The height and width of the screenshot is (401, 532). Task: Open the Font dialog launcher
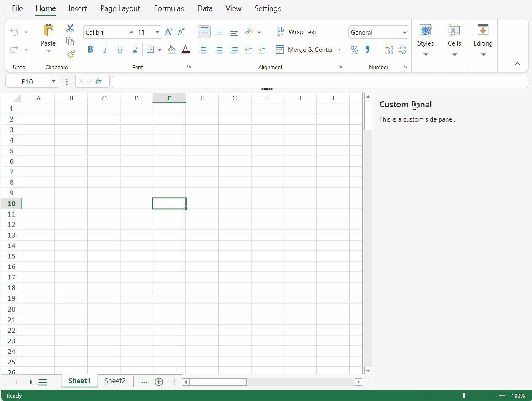(x=189, y=66)
